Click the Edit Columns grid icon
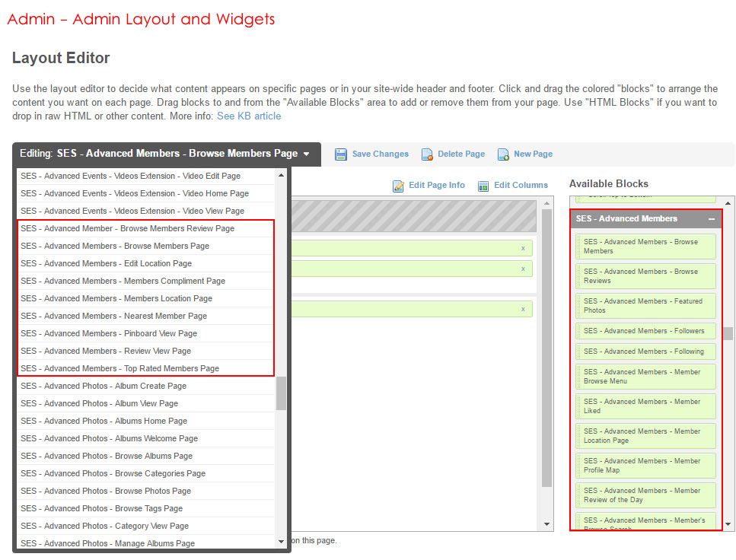Viewport: 736px width, 560px height. click(483, 186)
